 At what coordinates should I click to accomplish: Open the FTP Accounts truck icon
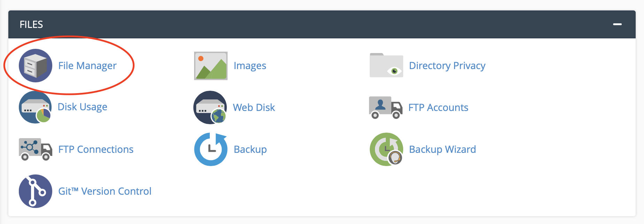[385, 107]
